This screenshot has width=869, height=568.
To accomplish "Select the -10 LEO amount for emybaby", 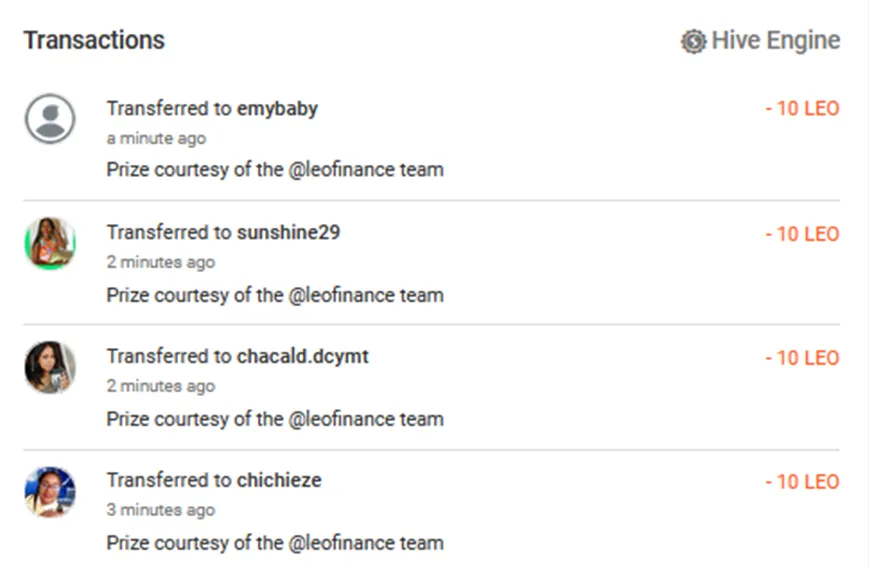I will 802,109.
